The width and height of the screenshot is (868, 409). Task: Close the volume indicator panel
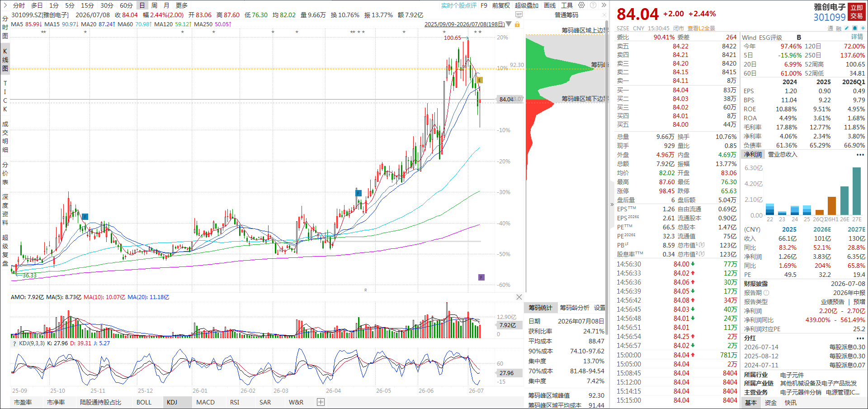pos(519,297)
